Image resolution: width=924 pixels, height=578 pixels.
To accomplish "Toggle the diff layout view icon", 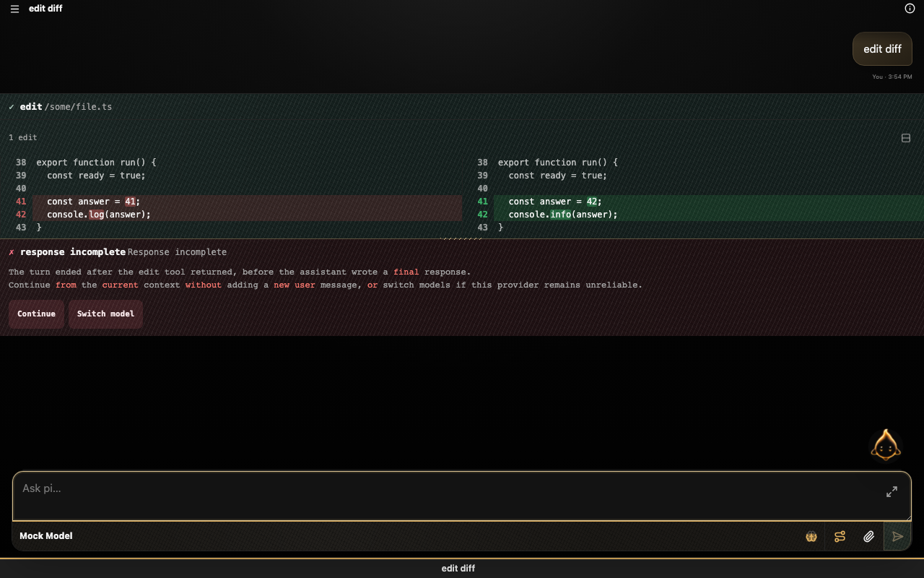I will (906, 138).
